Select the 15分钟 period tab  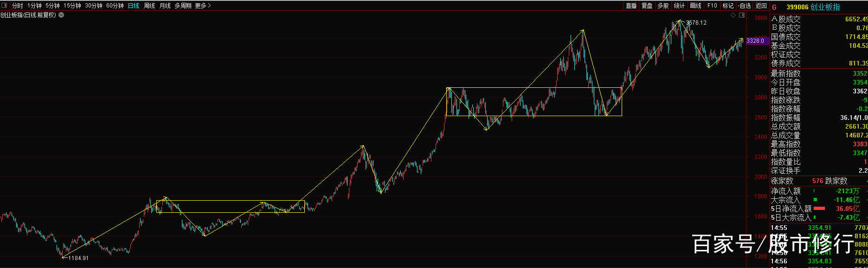[72, 6]
